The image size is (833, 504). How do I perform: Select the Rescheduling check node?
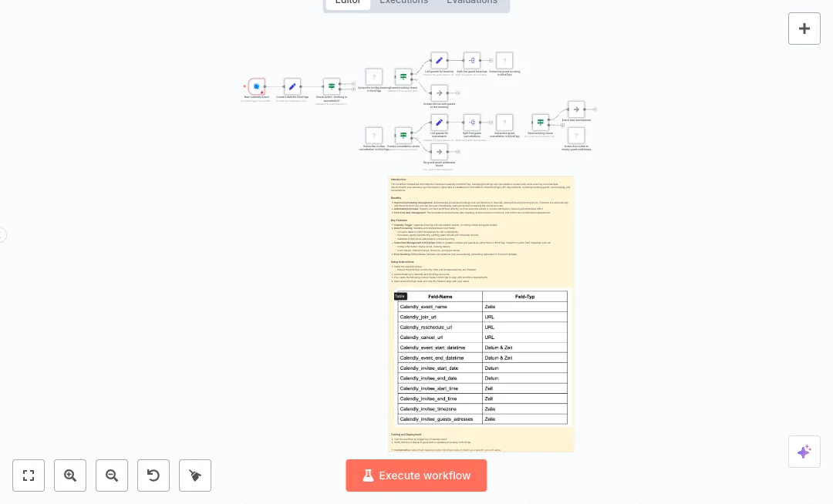(539, 122)
